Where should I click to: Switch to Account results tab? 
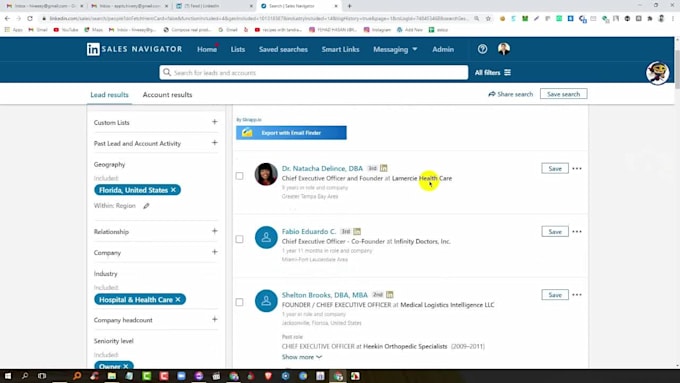167,95
